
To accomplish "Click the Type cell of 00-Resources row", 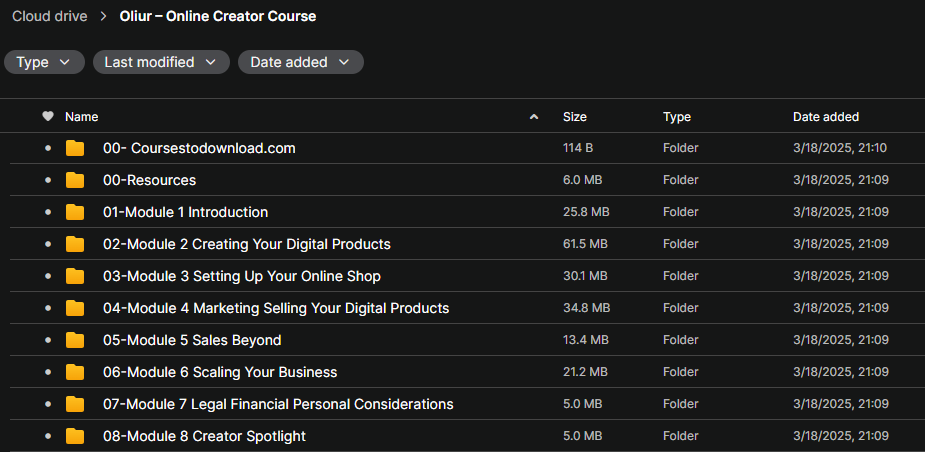I will pyautogui.click(x=680, y=180).
